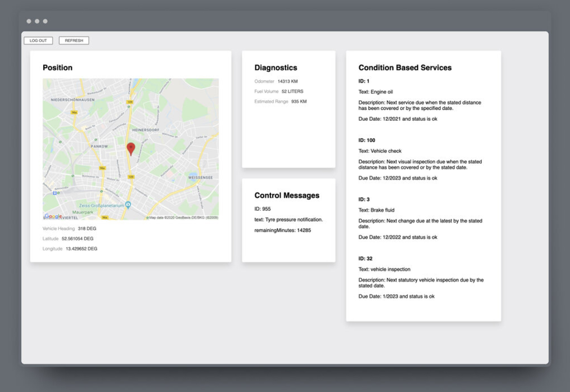Click the Google logo on the map
570x392 pixels.
click(x=53, y=216)
